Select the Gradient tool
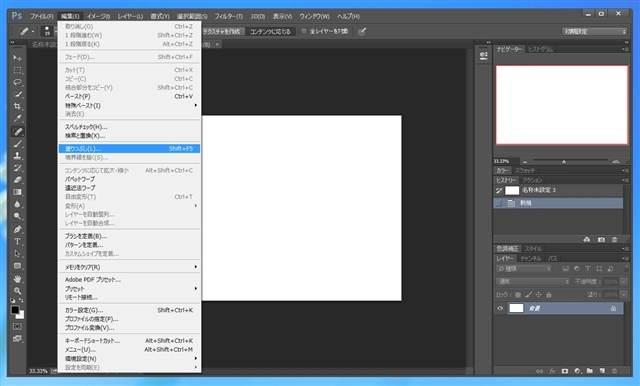 [17, 192]
